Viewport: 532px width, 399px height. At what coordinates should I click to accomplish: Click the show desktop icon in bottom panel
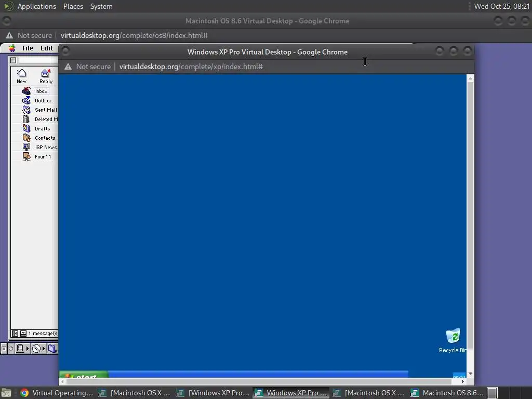coord(6,393)
